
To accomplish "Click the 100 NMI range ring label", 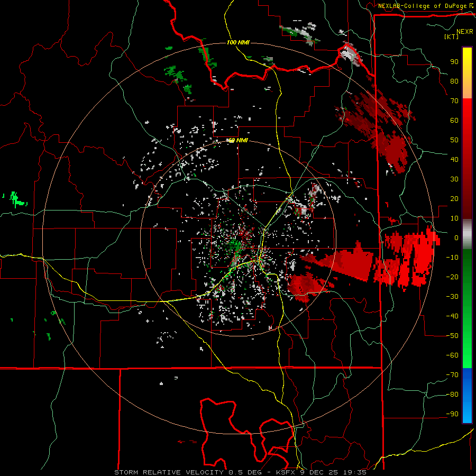I will point(239,42).
